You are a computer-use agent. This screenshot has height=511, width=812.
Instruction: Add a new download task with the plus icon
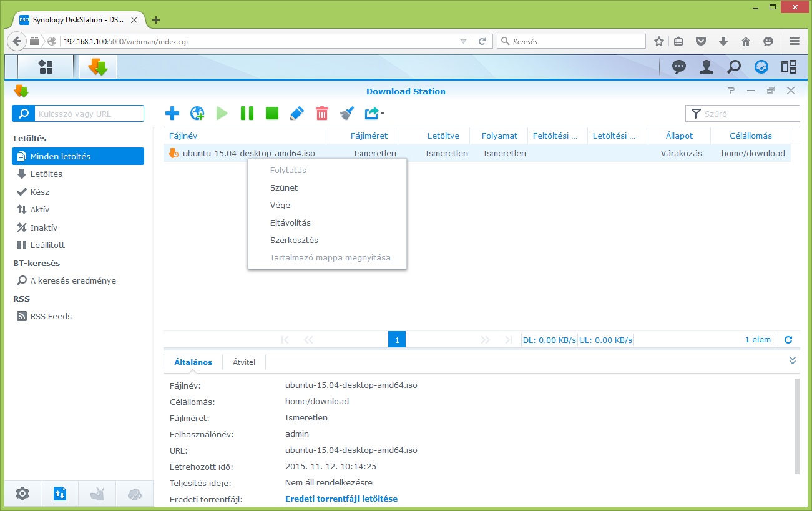[x=172, y=113]
